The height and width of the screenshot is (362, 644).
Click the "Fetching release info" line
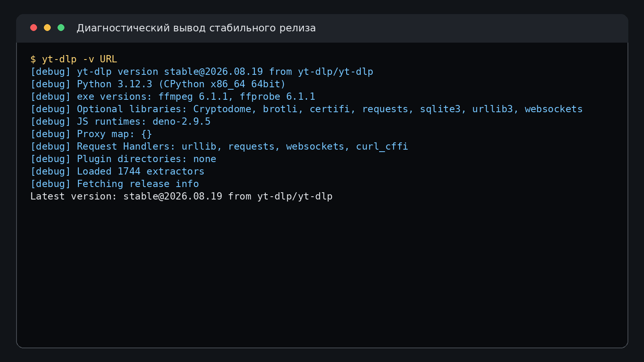pyautogui.click(x=115, y=184)
